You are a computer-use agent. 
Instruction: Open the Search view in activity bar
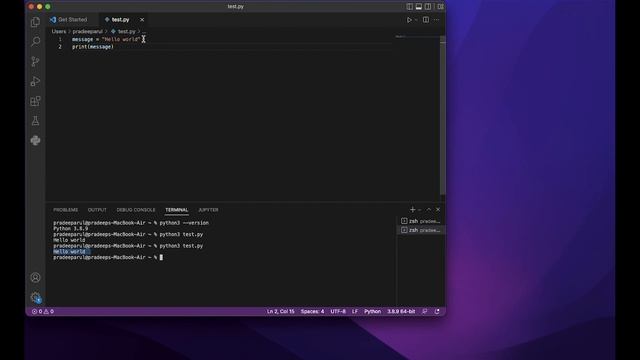(x=36, y=41)
